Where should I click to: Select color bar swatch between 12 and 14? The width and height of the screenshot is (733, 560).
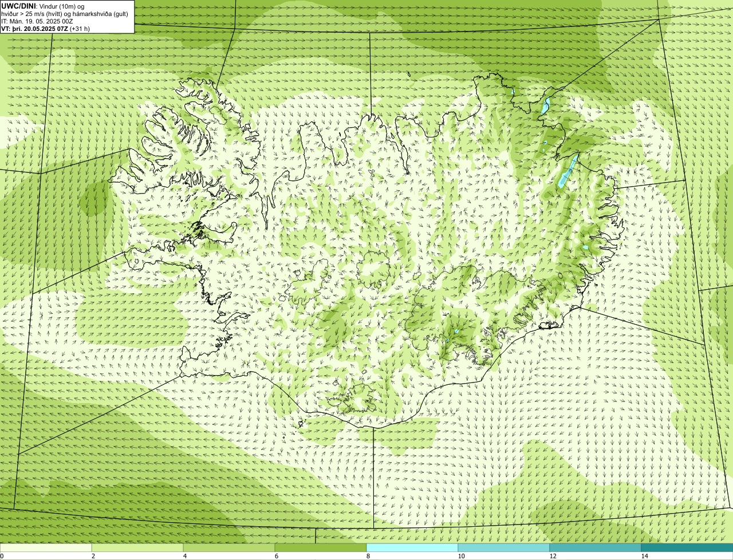point(596,547)
